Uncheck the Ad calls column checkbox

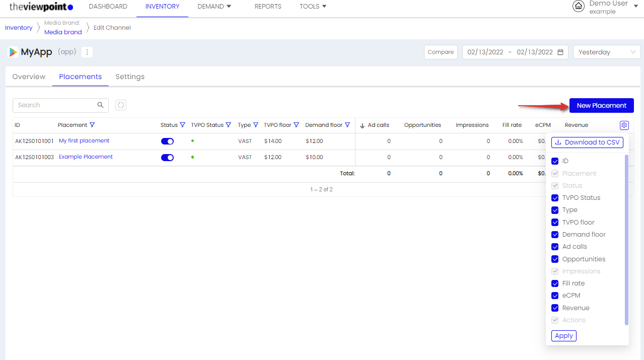[555, 247]
